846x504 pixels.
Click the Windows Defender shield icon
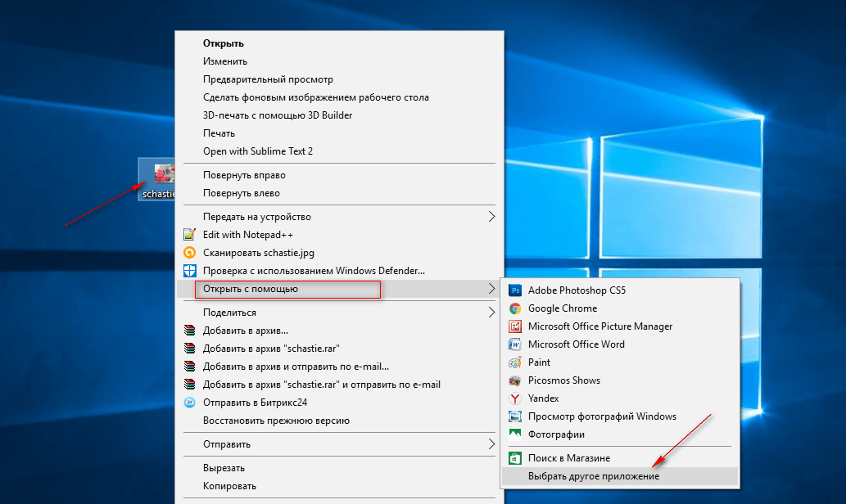pyautogui.click(x=189, y=271)
